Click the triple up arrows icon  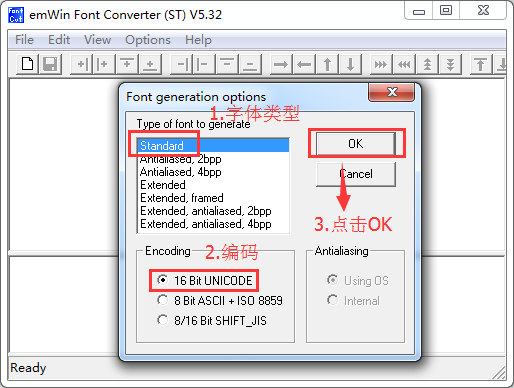coord(427,64)
